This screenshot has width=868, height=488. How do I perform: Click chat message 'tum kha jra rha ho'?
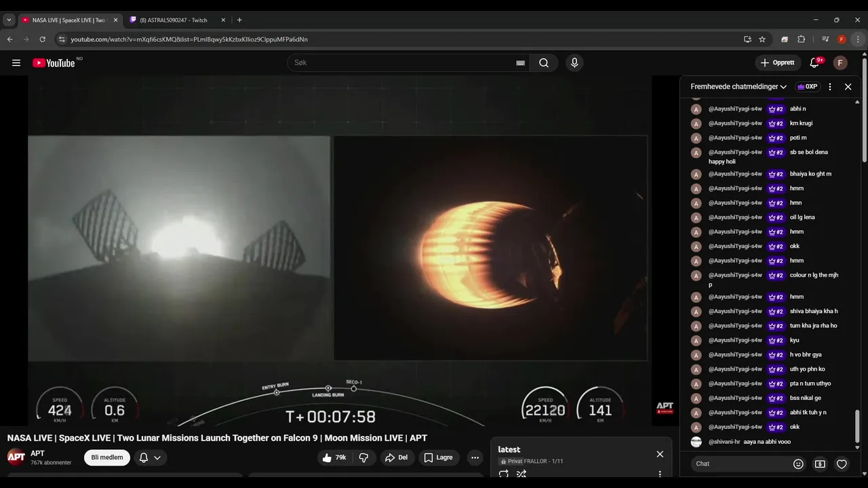tap(814, 326)
